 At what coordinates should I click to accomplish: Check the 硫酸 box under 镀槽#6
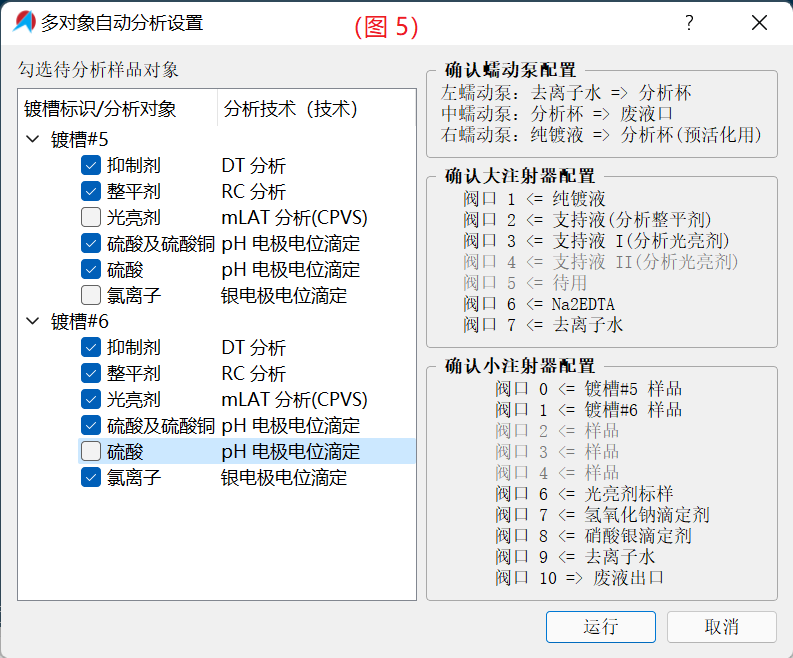tap(91, 452)
